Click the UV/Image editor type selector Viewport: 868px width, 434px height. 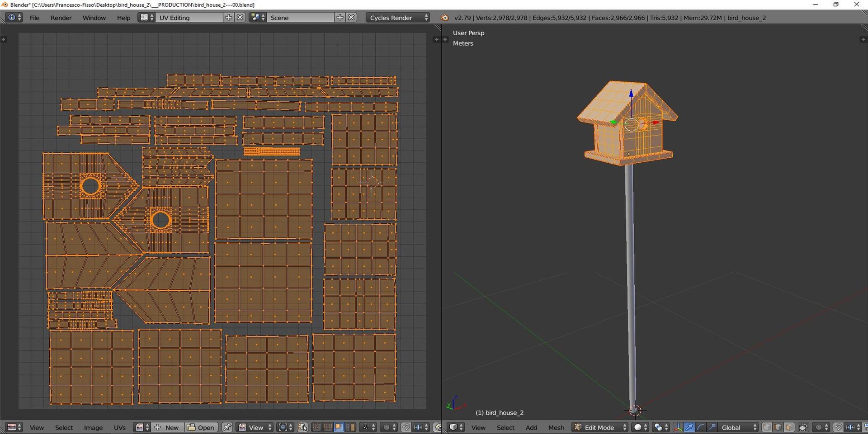coord(14,427)
